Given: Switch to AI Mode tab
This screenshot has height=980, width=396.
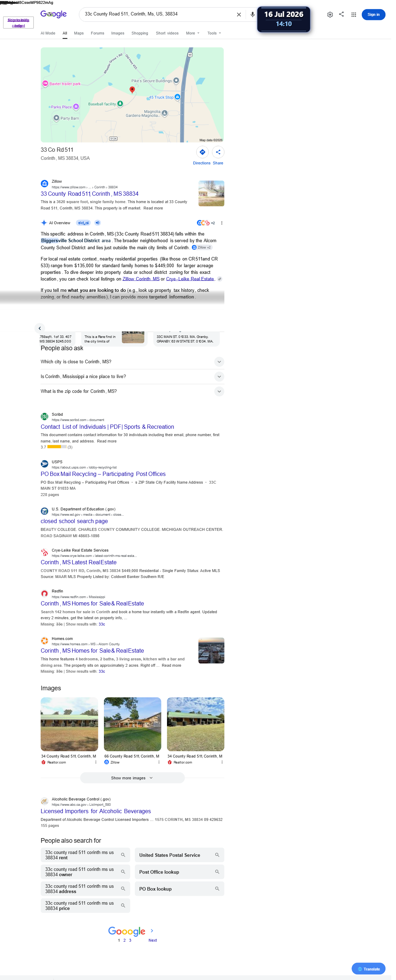Looking at the screenshot, I should [48, 33].
